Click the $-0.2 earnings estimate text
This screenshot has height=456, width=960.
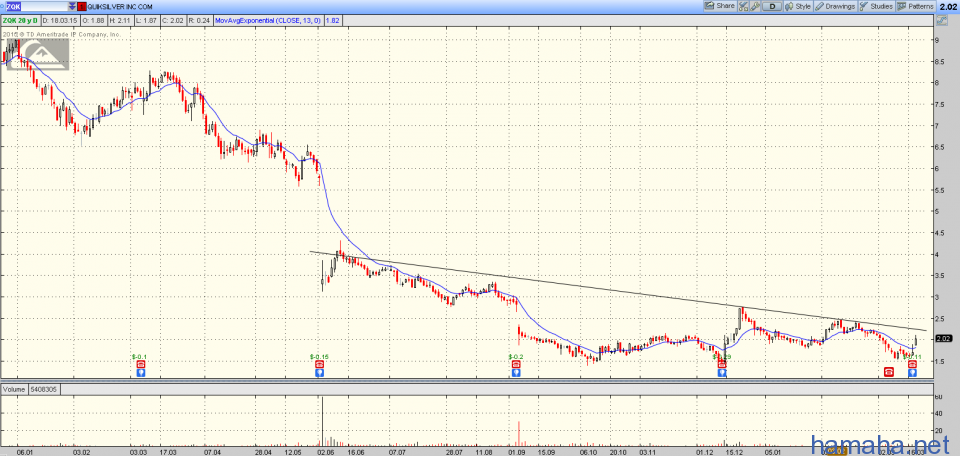click(516, 356)
